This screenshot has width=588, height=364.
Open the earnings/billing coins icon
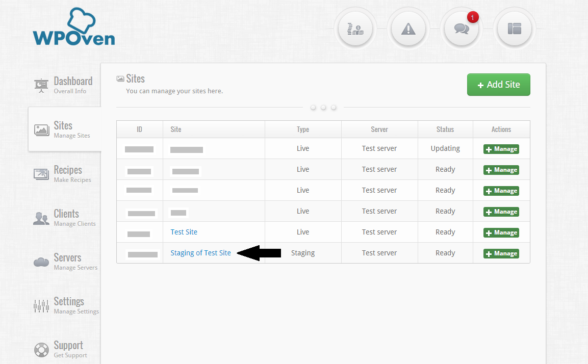355,29
